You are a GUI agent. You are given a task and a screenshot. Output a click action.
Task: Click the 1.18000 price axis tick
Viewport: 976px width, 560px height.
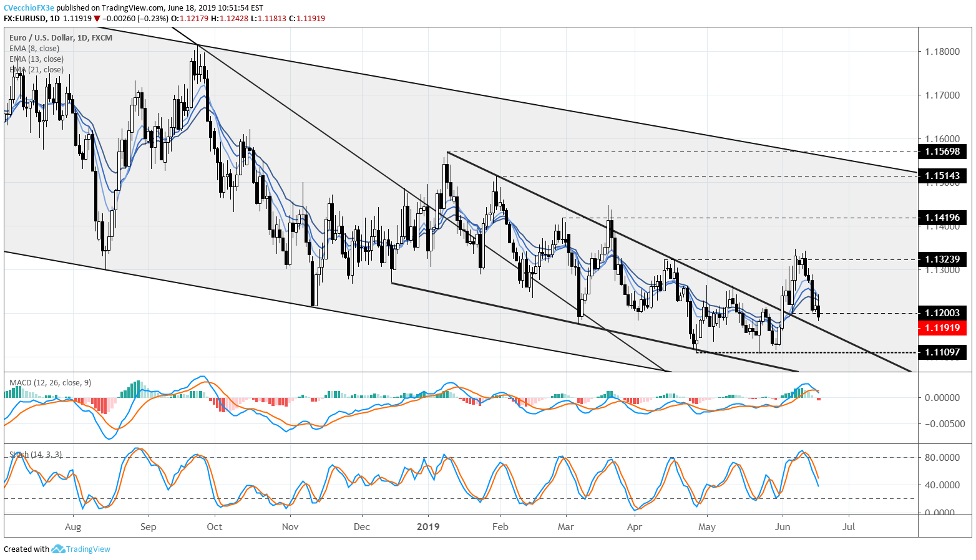942,51
